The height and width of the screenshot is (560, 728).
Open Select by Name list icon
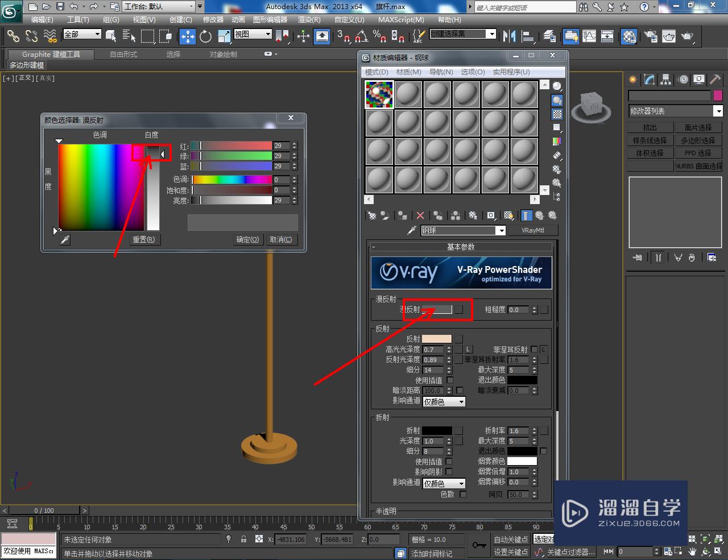129,36
